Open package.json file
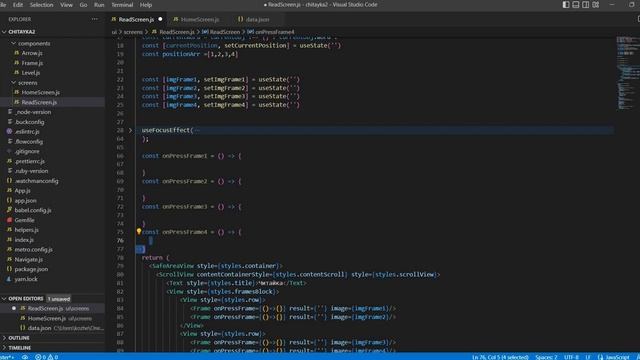The width and height of the screenshot is (640, 360). [x=31, y=269]
